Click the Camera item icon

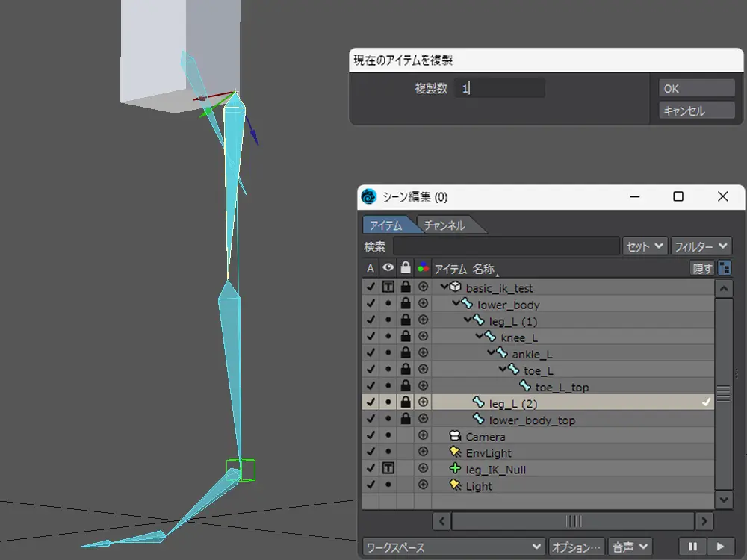pos(455,436)
